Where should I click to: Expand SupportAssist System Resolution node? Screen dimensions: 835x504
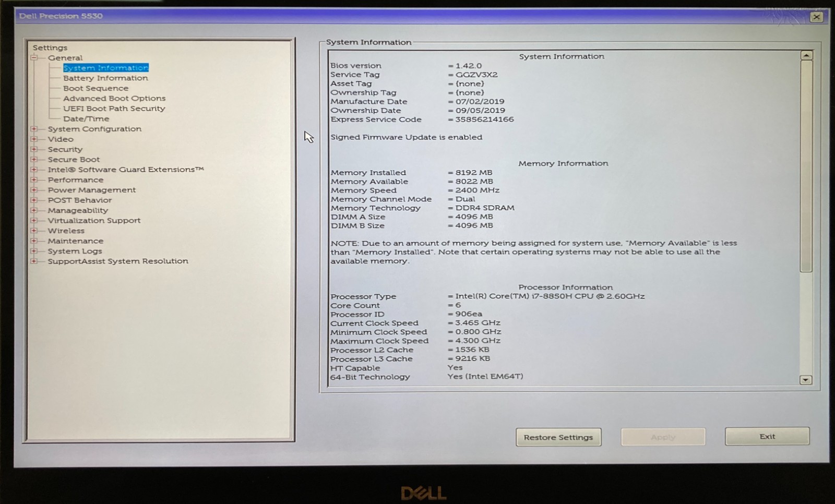click(x=34, y=261)
